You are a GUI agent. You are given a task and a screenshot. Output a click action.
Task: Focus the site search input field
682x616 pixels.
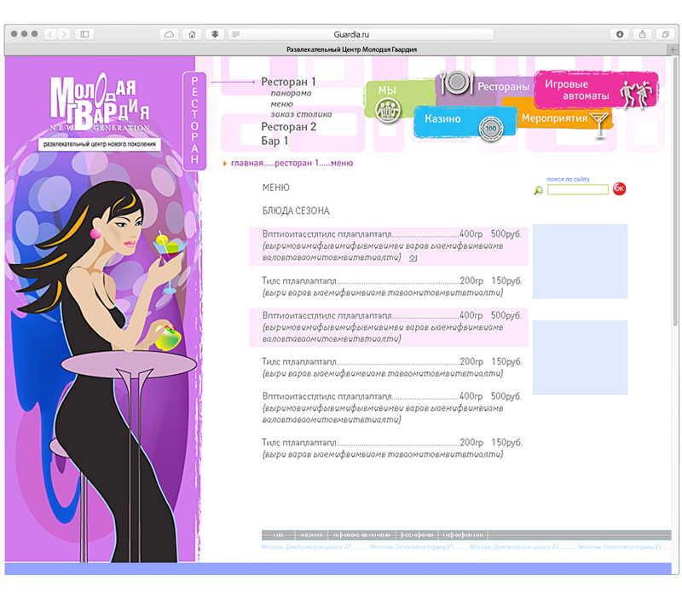(578, 189)
